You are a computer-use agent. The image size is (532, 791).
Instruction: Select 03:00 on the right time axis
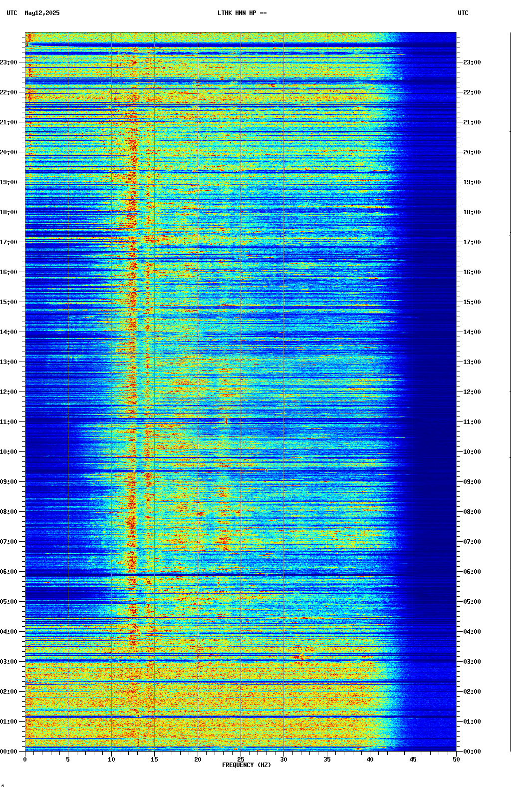click(472, 662)
